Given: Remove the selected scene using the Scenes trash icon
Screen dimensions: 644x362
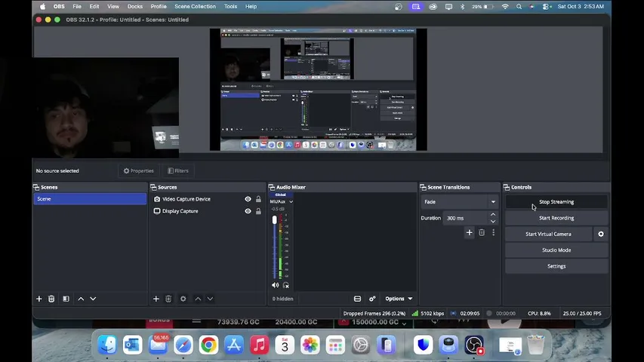Looking at the screenshot, I should tap(51, 299).
